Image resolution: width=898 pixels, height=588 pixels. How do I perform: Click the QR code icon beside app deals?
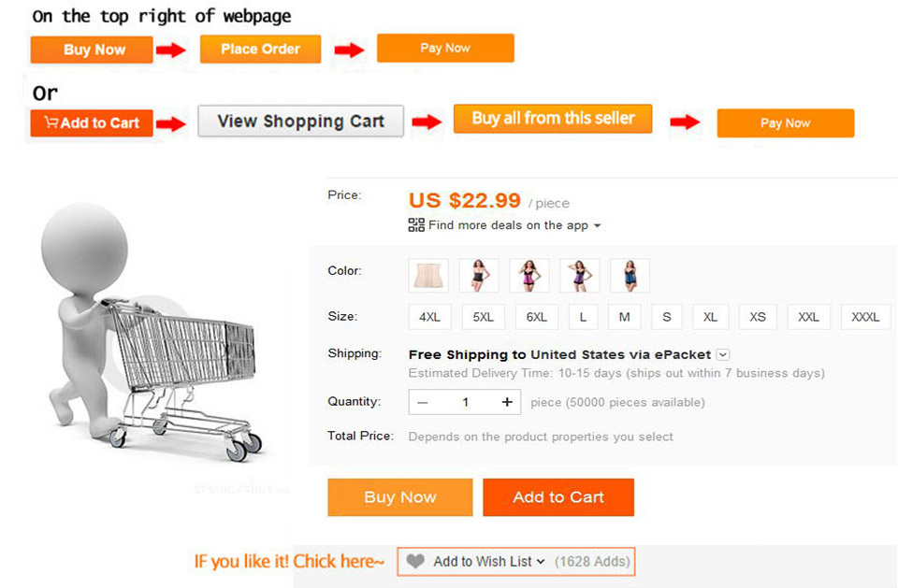click(x=416, y=225)
